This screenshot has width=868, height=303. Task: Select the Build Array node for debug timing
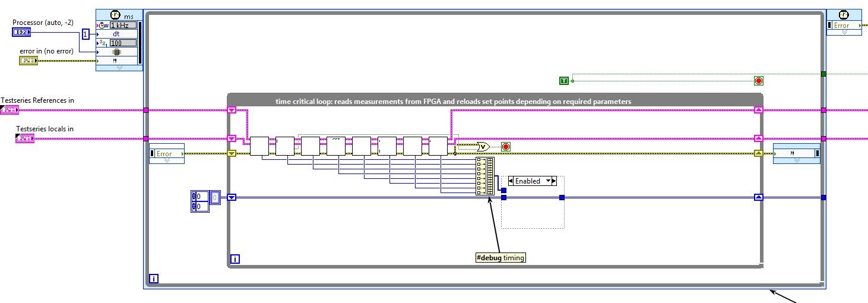pyautogui.click(x=484, y=176)
